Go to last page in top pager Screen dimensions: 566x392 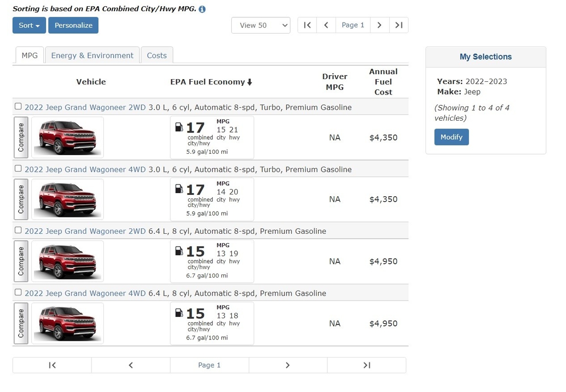point(399,25)
